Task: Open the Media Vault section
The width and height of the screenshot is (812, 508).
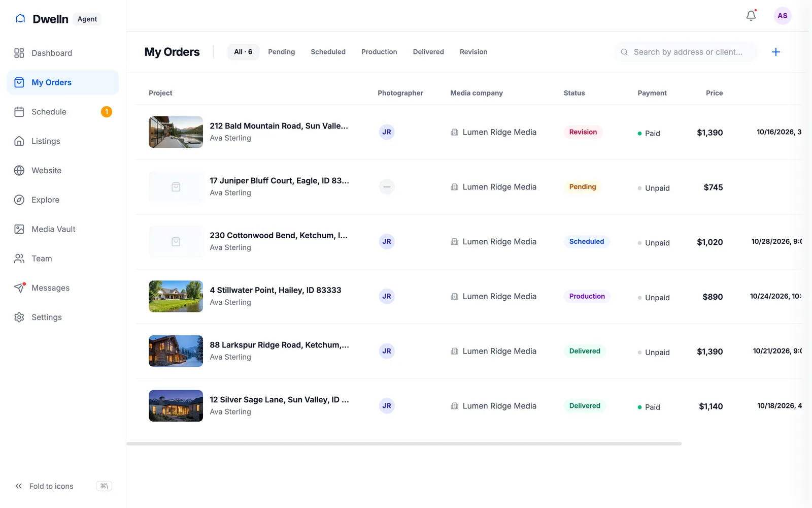Action: click(63, 229)
